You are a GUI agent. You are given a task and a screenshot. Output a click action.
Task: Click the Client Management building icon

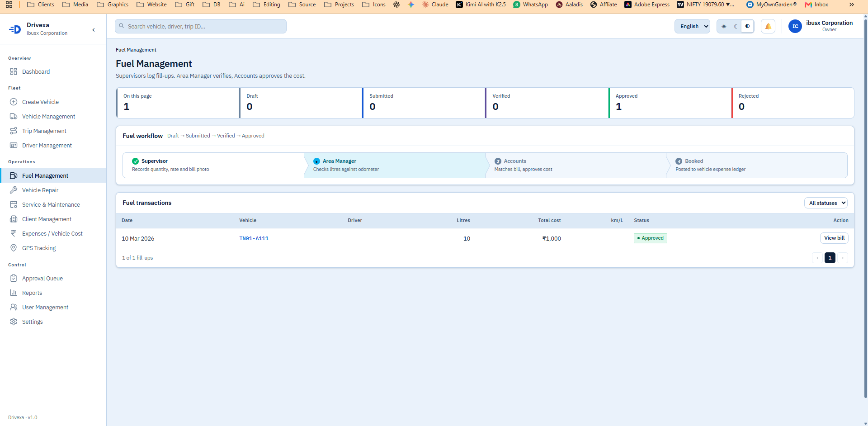pyautogui.click(x=14, y=219)
